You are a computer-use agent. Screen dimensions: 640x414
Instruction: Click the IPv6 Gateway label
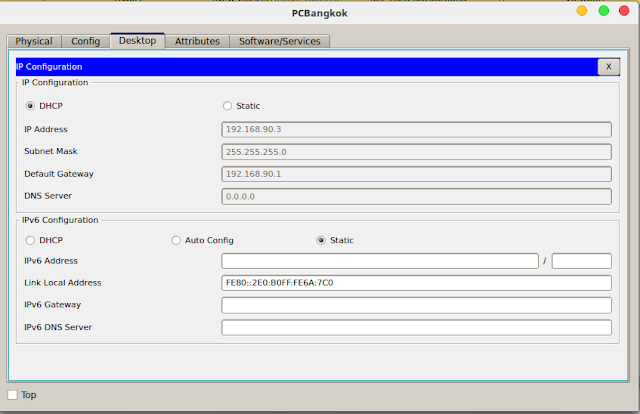53,305
